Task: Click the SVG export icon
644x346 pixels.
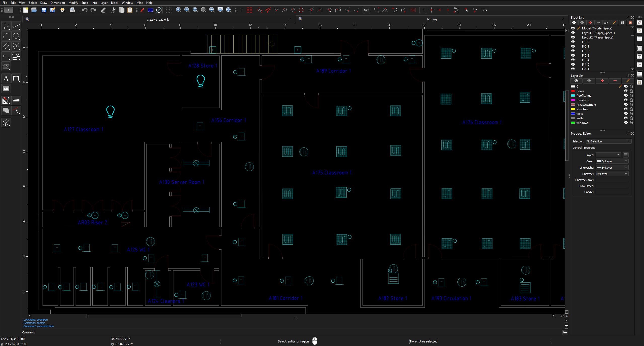Action: pyautogui.click(x=62, y=10)
